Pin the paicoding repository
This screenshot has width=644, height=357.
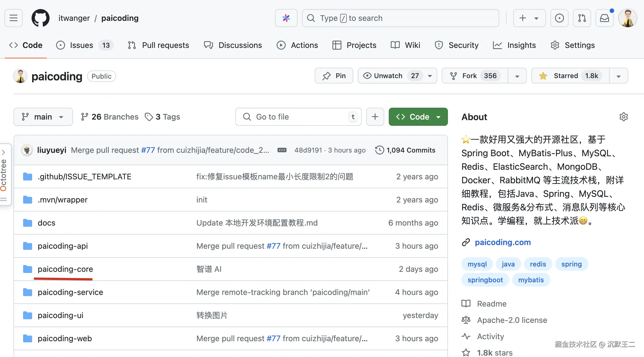coord(334,76)
